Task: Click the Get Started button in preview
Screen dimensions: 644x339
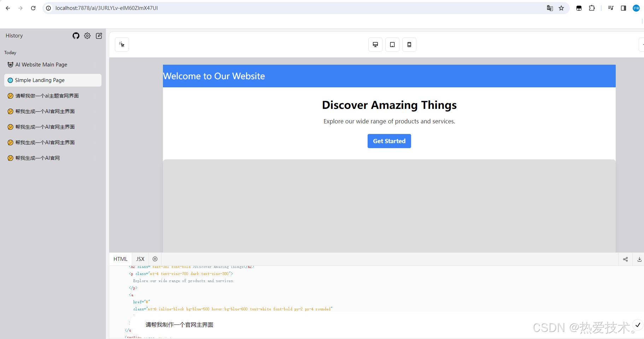Action: tap(389, 141)
